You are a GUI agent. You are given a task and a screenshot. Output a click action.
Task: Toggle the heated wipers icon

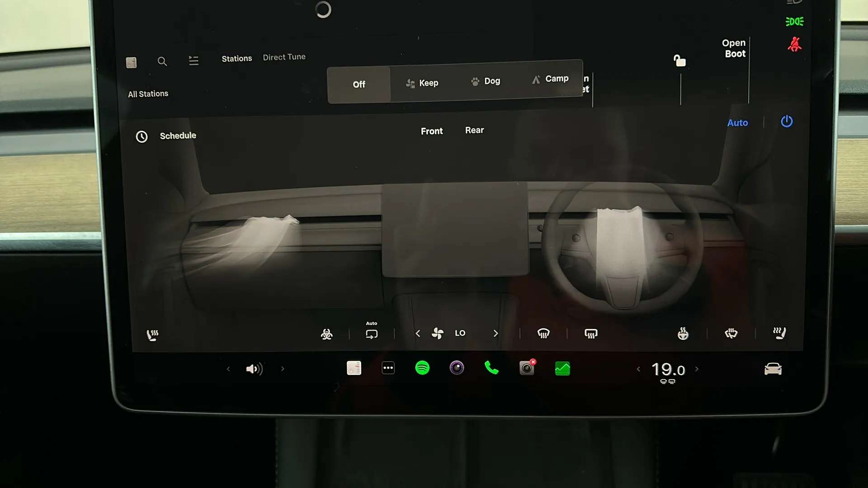coord(731,333)
